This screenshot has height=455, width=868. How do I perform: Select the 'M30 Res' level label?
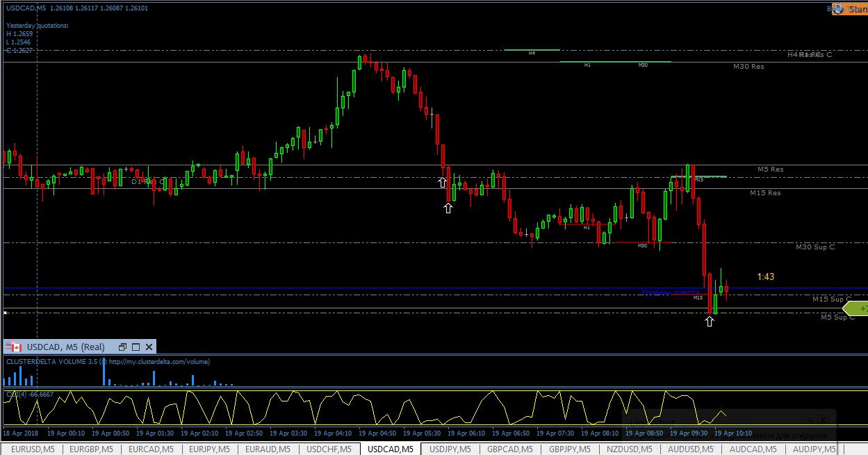pos(748,67)
